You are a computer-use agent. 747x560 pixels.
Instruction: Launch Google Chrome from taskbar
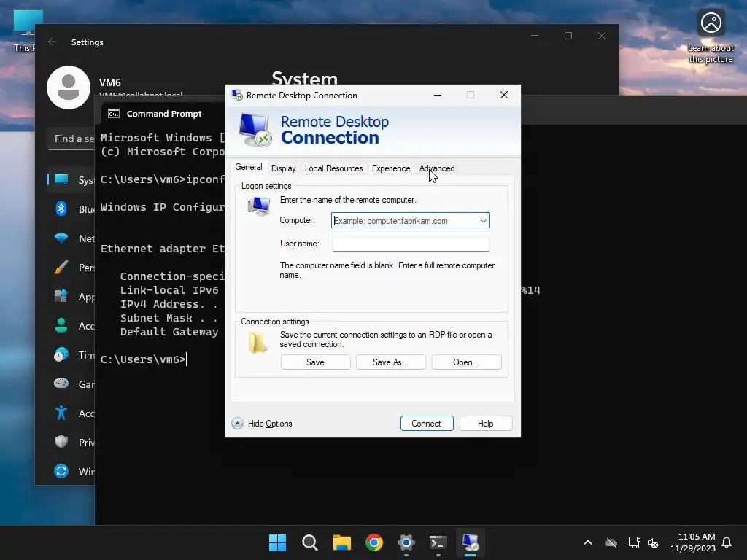374,542
